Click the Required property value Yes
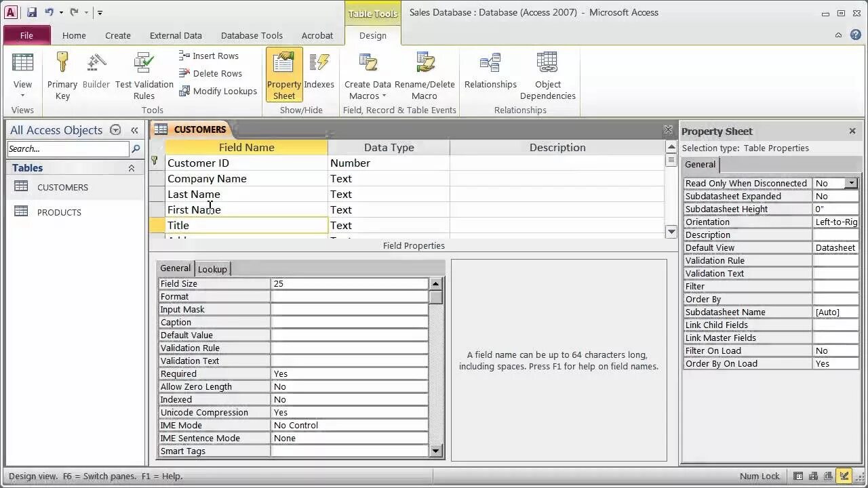 tap(349, 373)
